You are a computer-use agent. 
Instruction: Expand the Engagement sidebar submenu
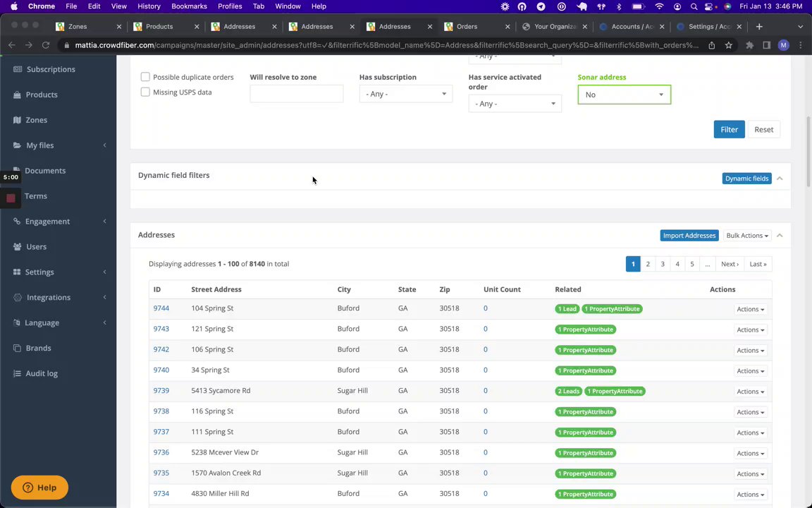coord(104,222)
